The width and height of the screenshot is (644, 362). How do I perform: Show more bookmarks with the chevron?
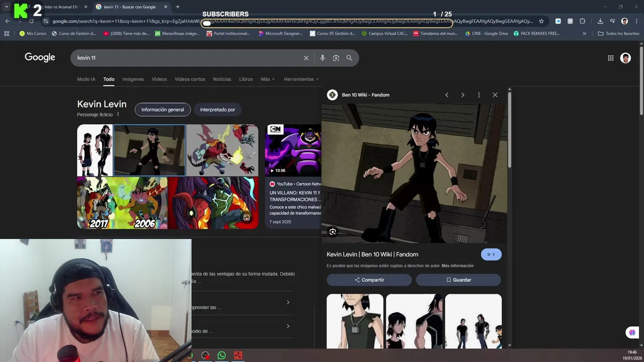click(x=584, y=34)
